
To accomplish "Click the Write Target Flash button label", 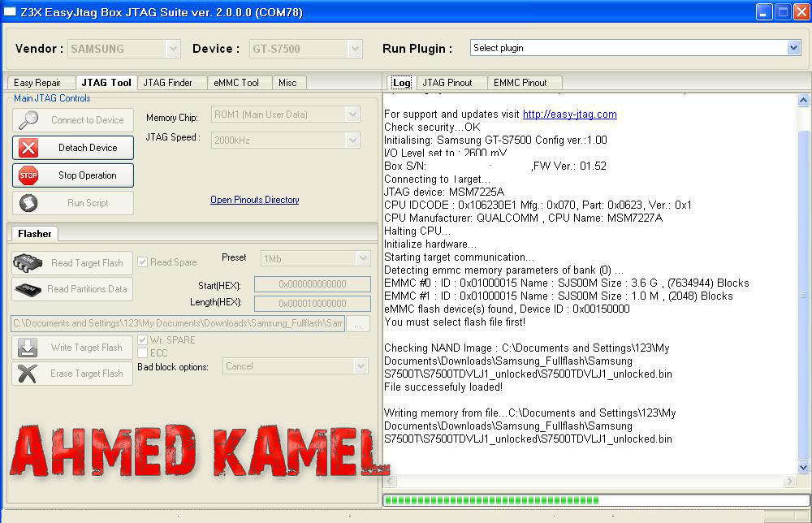I will [x=87, y=348].
